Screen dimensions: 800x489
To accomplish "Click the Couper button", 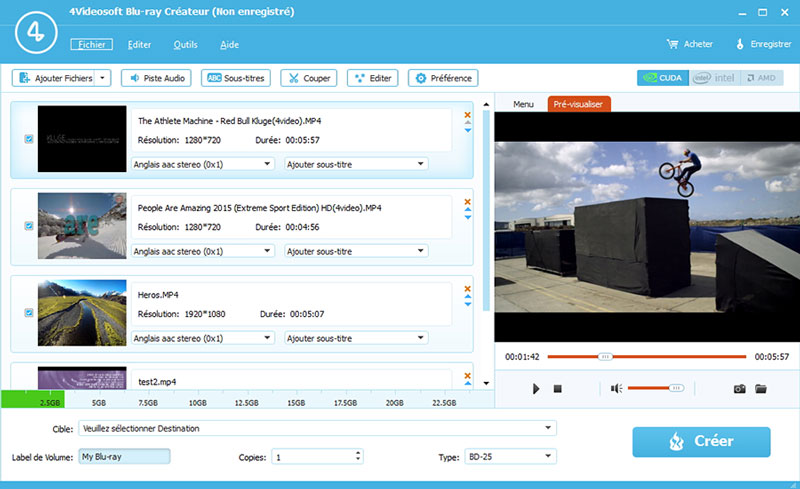I will point(309,78).
